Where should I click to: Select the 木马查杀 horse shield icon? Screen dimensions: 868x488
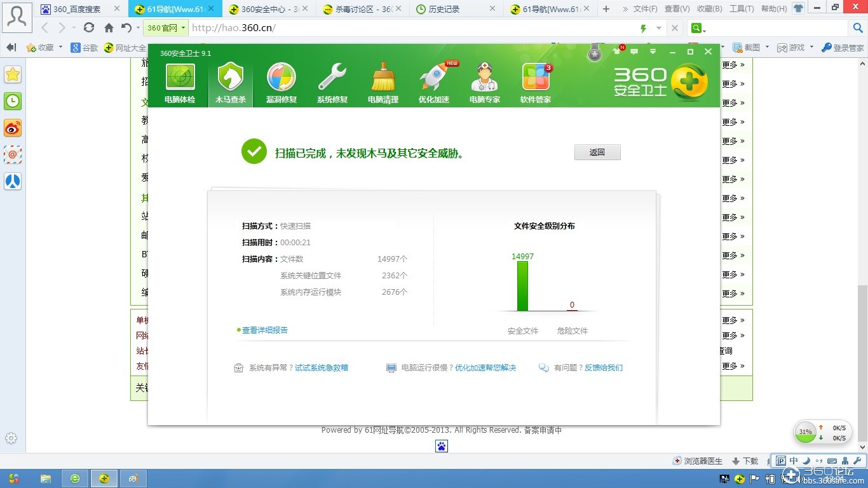(231, 84)
